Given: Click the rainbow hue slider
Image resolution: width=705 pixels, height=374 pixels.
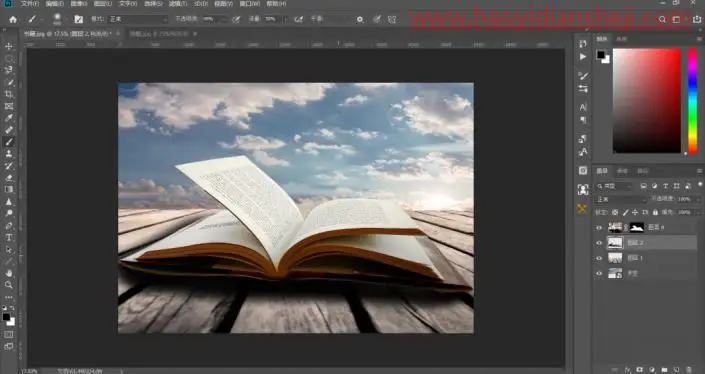Looking at the screenshot, I should tap(693, 101).
